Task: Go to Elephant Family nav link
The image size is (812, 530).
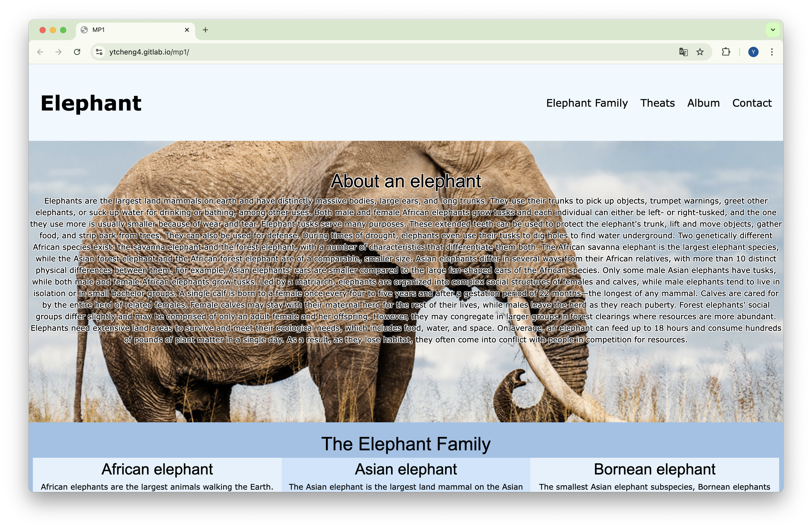Action: coord(587,103)
